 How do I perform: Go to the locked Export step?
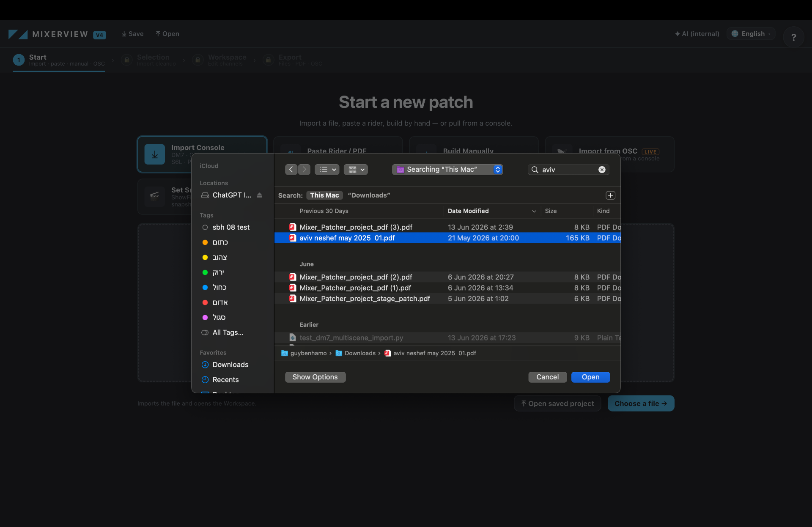(293, 60)
